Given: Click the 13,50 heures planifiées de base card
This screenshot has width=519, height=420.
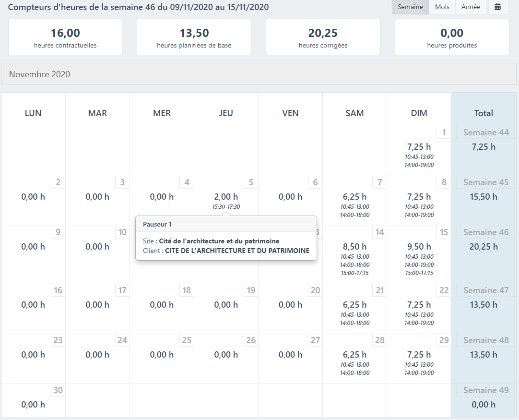Looking at the screenshot, I should (x=194, y=37).
